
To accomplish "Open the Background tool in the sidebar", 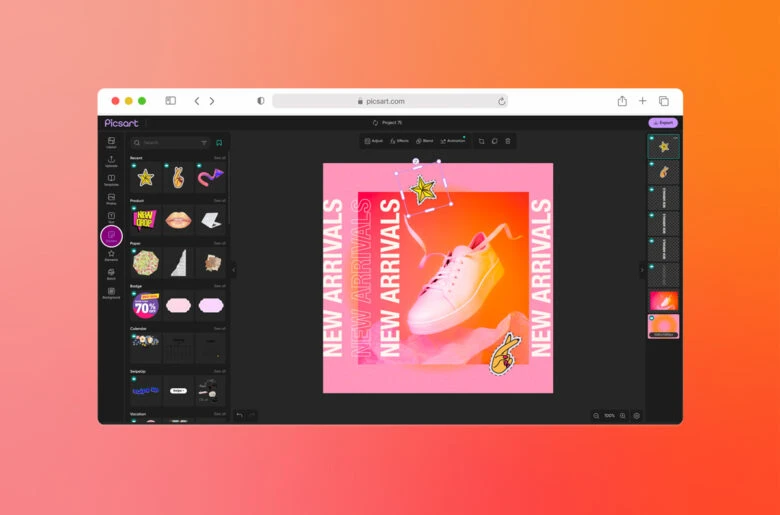I will (111, 292).
